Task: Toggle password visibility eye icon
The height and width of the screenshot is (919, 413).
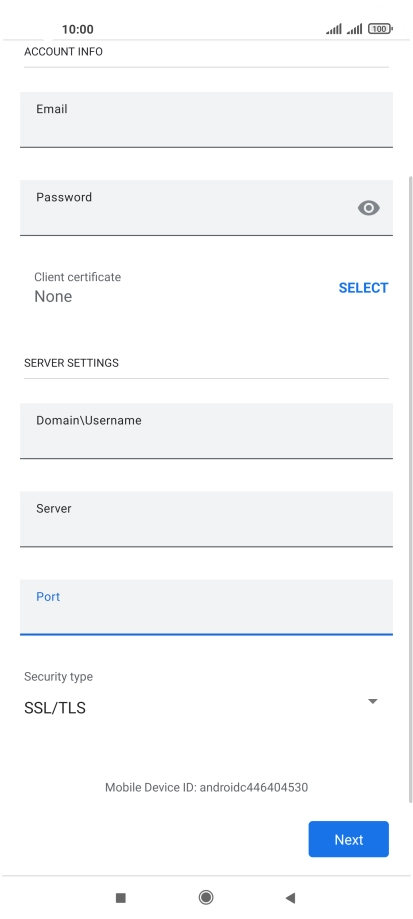Action: [x=368, y=208]
